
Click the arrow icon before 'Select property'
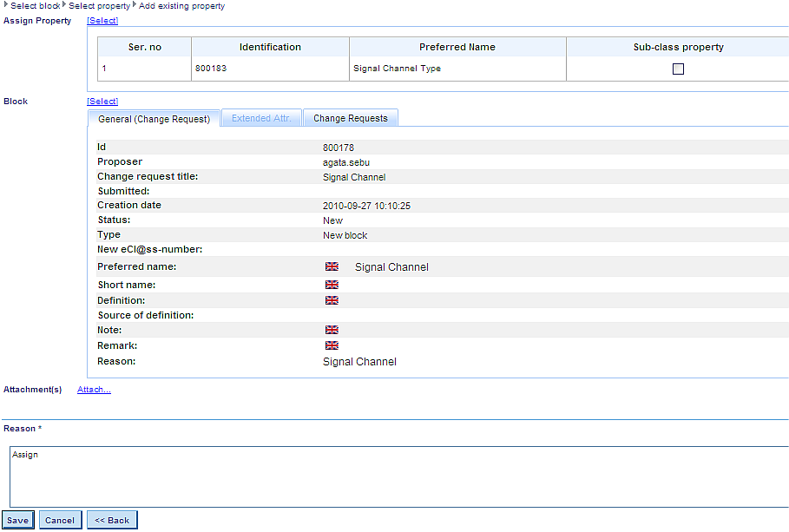pyautogui.click(x=65, y=5)
